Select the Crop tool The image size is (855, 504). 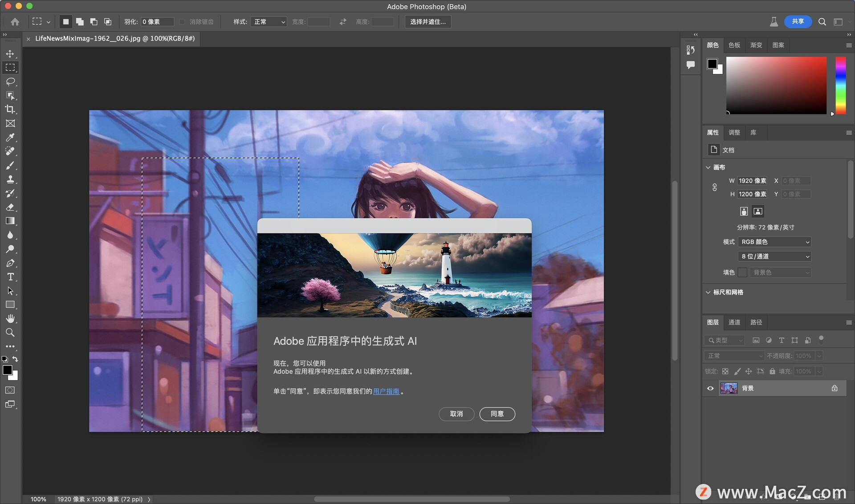11,109
